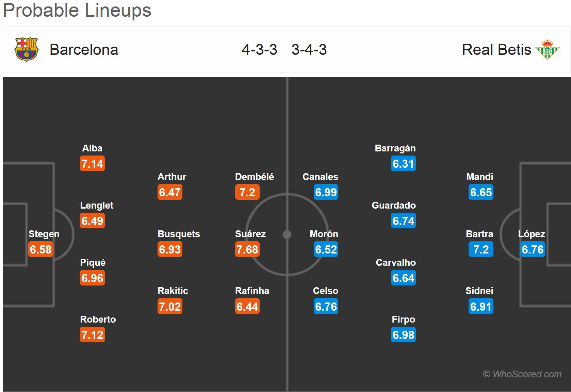Click the Guardado player name

(x=394, y=205)
